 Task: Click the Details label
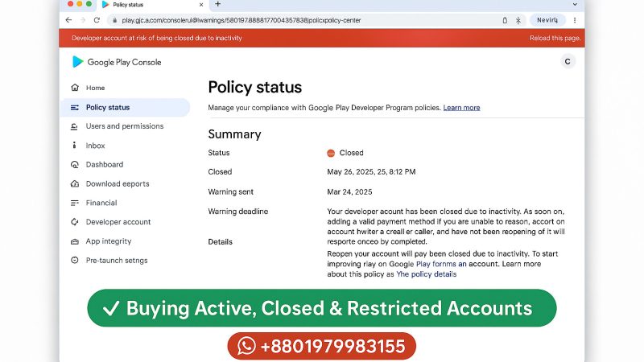click(x=220, y=242)
